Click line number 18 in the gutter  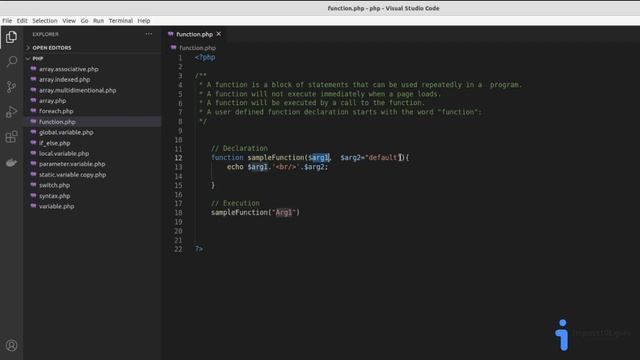(x=178, y=213)
